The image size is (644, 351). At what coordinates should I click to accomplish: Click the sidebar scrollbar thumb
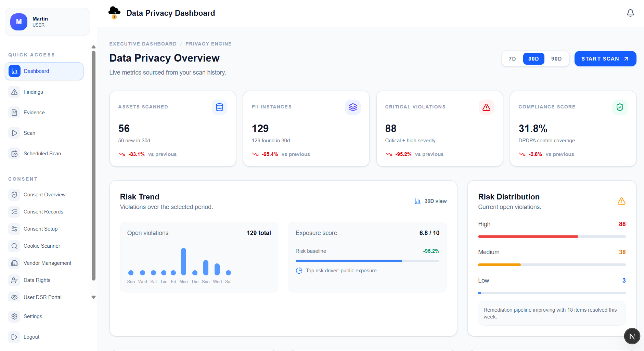93,166
